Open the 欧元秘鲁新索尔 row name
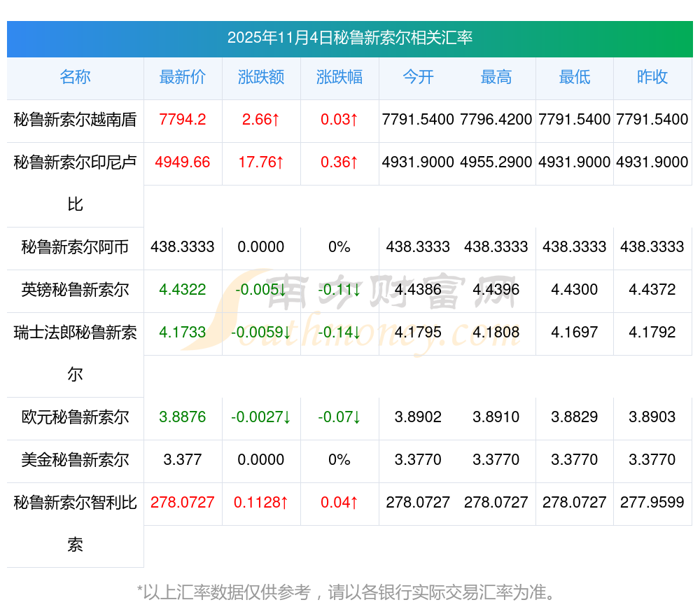Viewport: 700px width, 614px height. tap(75, 417)
